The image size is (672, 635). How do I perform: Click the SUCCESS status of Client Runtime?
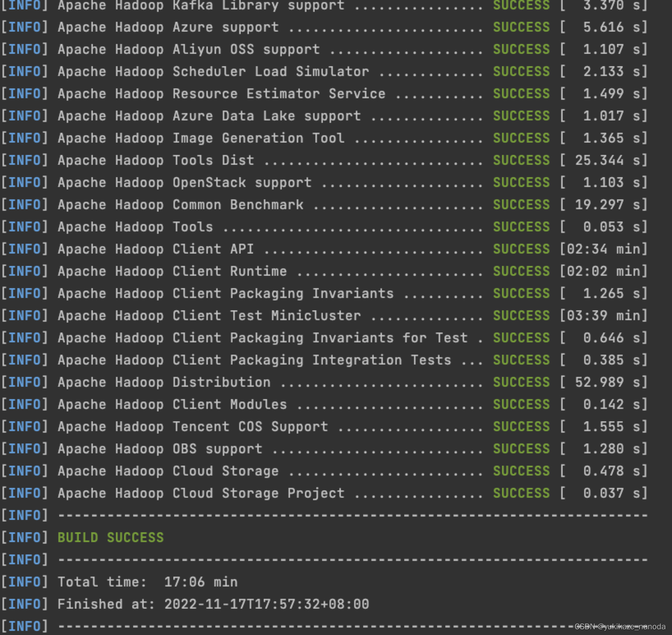point(521,271)
